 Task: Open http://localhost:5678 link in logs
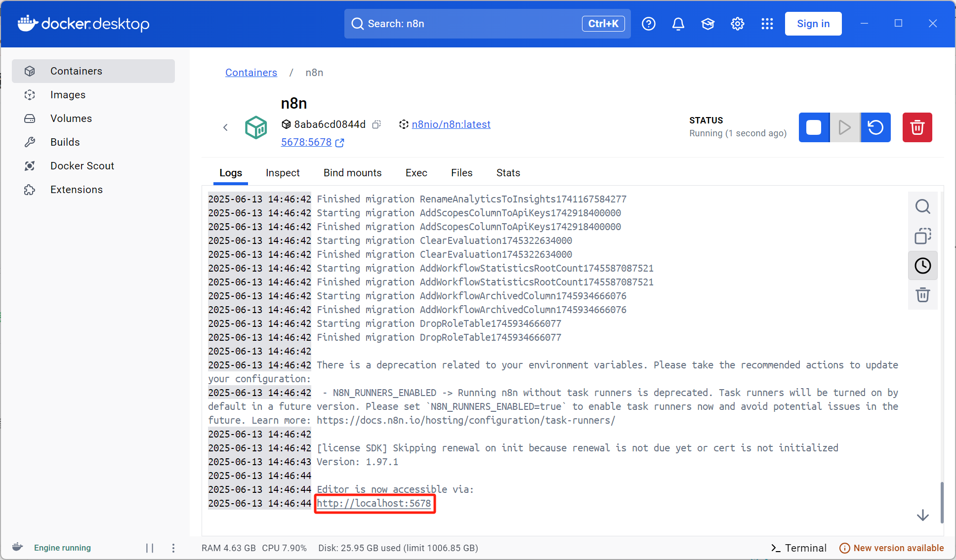coord(374,503)
